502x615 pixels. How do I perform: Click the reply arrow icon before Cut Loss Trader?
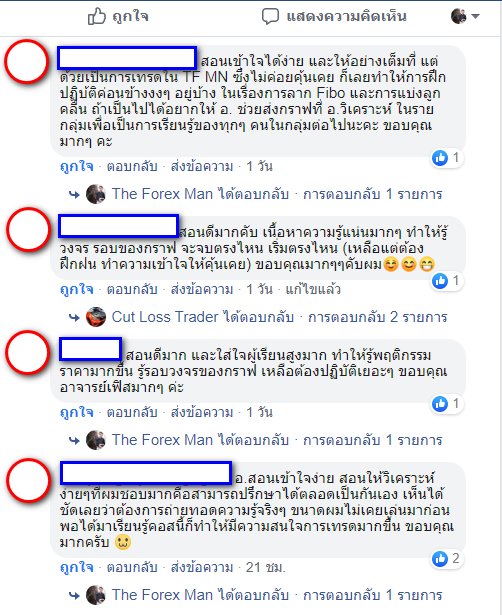click(74, 317)
